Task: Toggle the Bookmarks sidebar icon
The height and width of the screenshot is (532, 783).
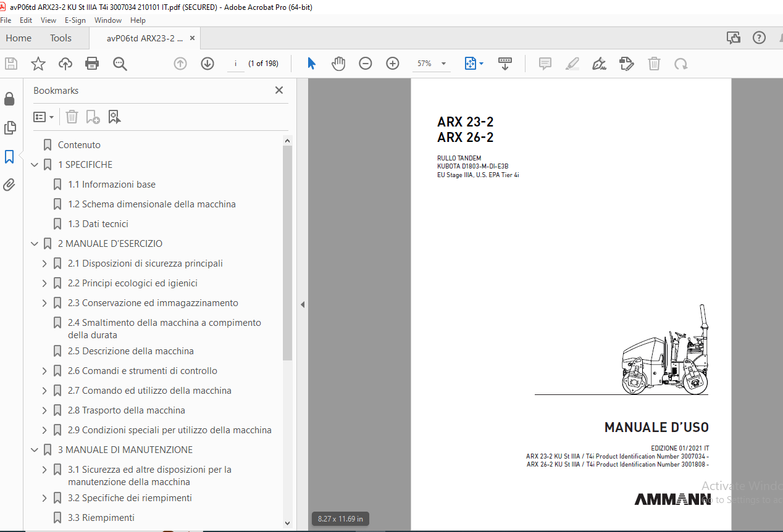Action: (9, 156)
